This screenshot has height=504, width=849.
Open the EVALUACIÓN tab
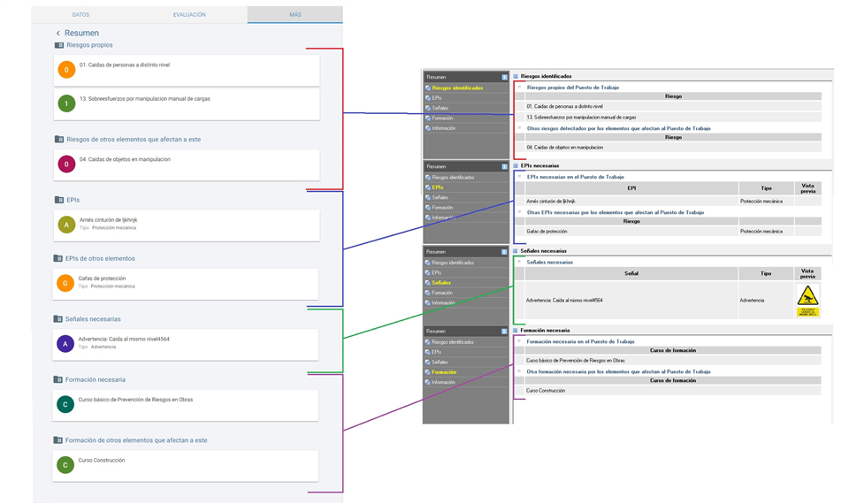[x=188, y=15]
